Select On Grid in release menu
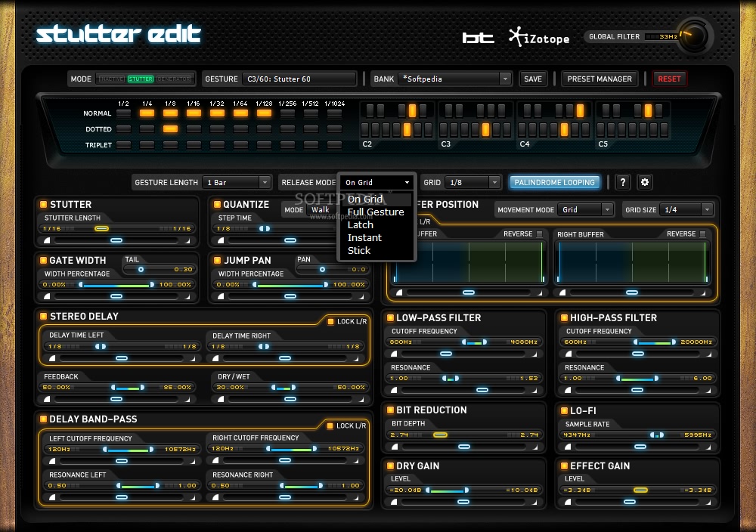The image size is (756, 532). (x=377, y=199)
